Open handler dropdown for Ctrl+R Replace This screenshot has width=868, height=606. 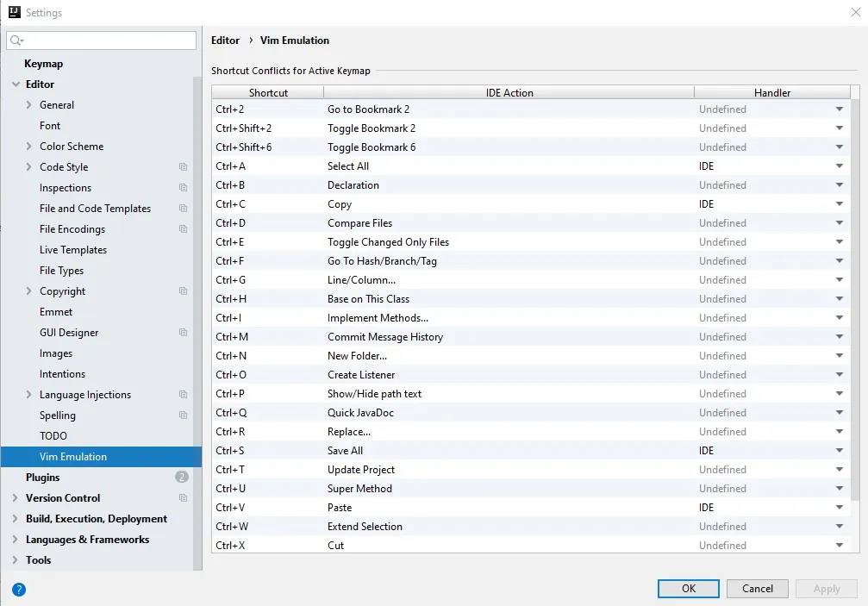point(840,432)
